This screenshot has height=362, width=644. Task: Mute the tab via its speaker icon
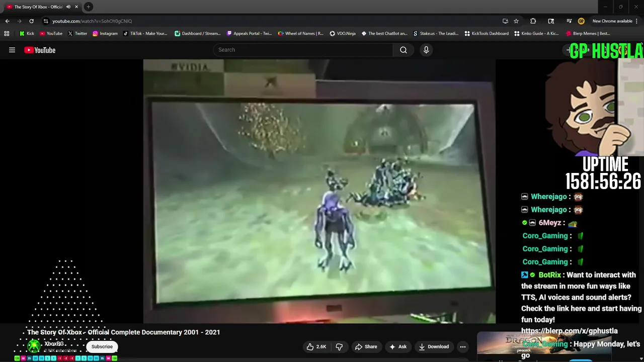tap(68, 7)
